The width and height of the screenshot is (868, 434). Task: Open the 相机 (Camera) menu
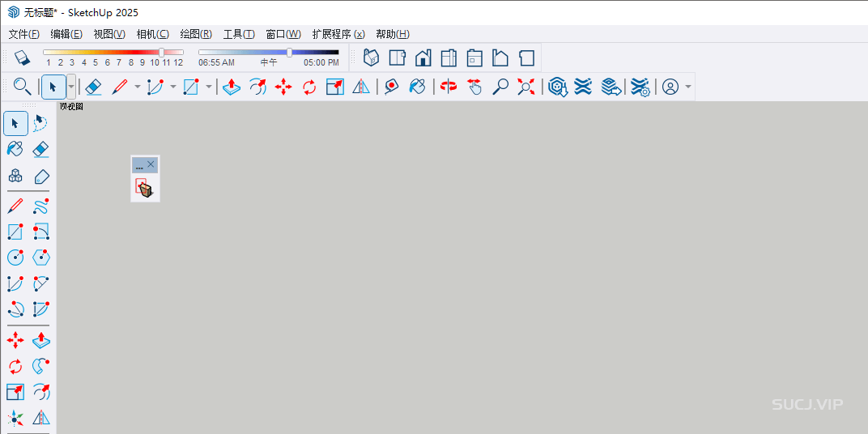[x=152, y=34]
